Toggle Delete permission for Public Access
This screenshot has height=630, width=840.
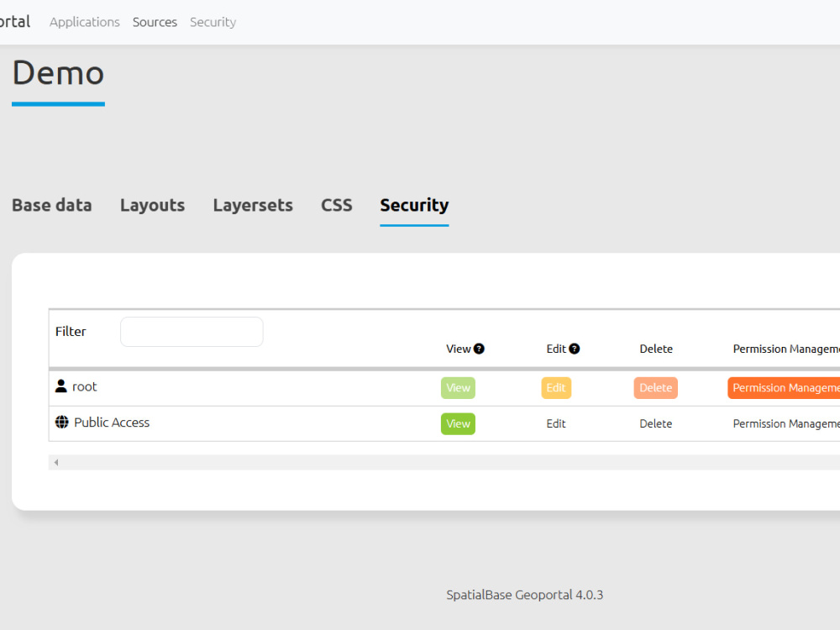coord(656,423)
